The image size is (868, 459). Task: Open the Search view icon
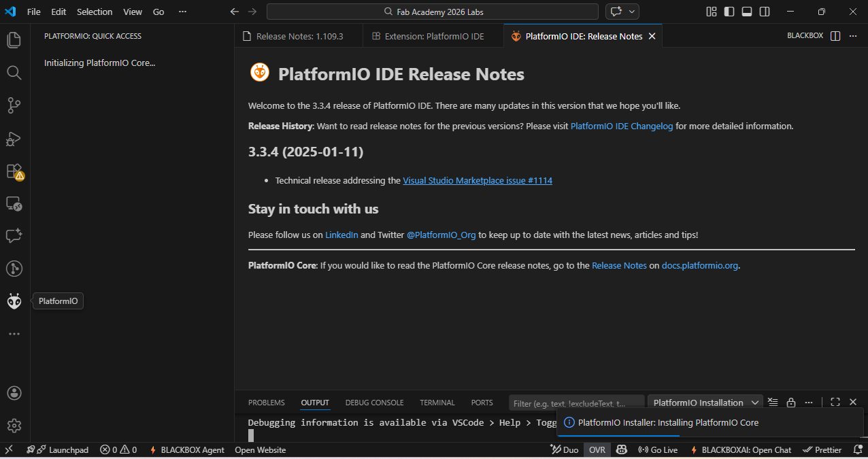tap(14, 72)
